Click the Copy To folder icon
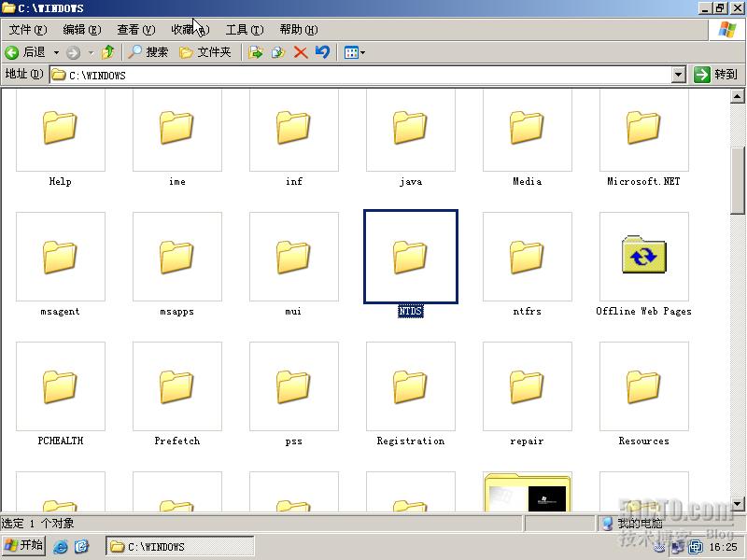Viewport: 747px width, 560px height. (x=278, y=52)
